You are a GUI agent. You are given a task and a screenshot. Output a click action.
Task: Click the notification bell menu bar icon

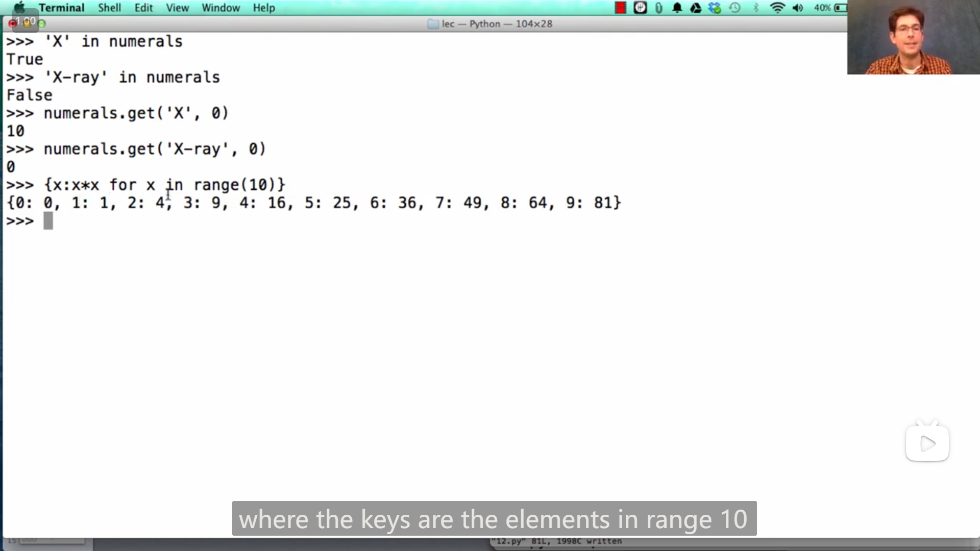click(x=677, y=8)
